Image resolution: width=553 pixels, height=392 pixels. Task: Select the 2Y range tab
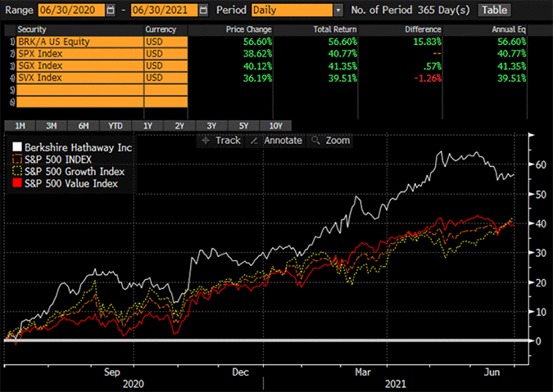click(x=179, y=126)
